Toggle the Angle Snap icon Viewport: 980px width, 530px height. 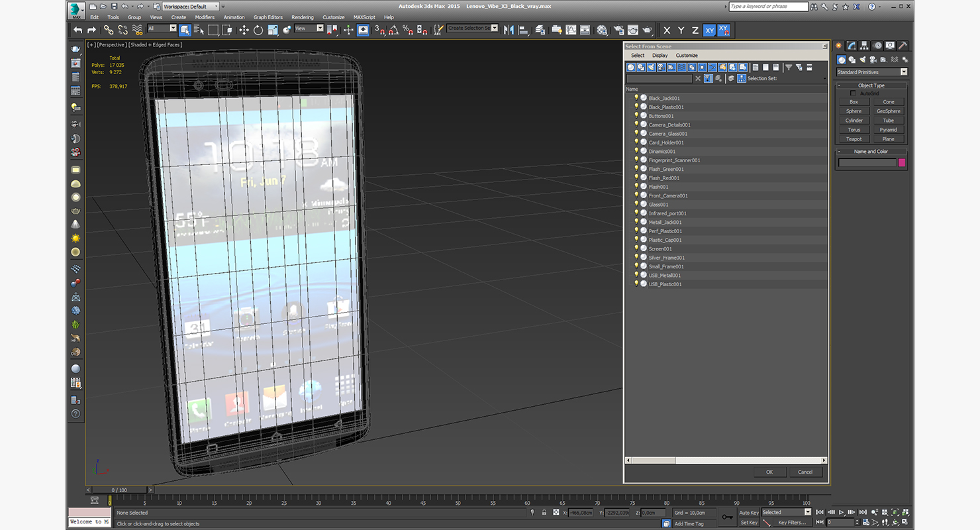tap(394, 30)
